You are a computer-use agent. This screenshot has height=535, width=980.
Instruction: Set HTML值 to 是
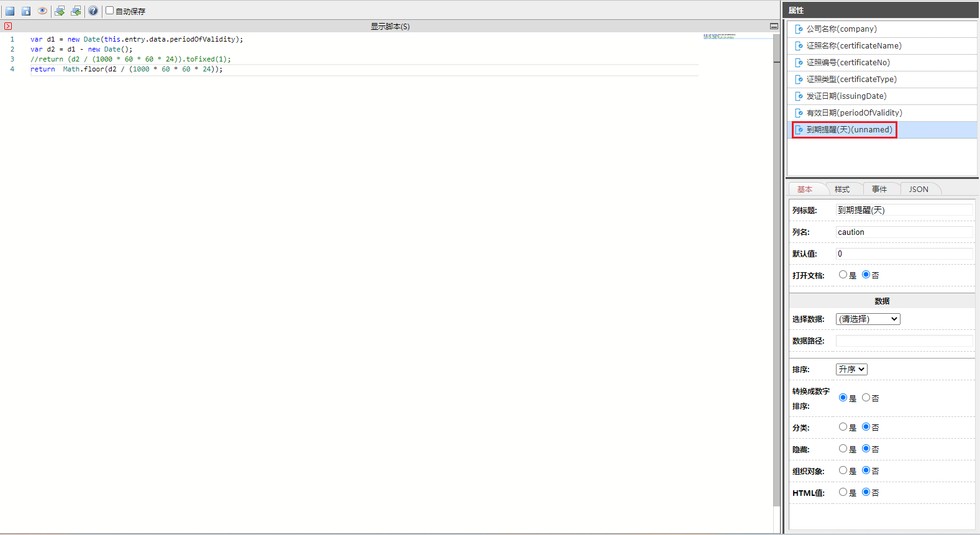pyautogui.click(x=843, y=492)
